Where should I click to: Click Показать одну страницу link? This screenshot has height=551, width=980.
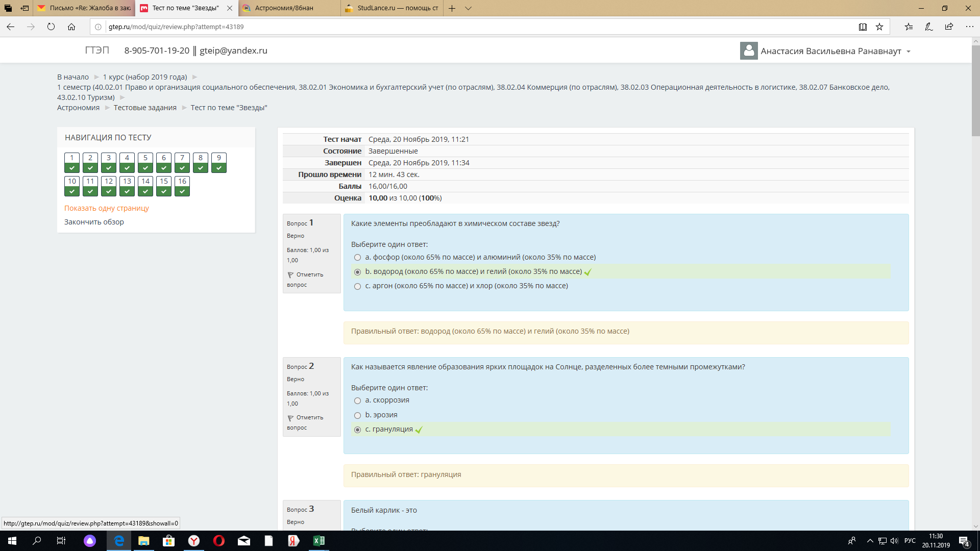106,208
